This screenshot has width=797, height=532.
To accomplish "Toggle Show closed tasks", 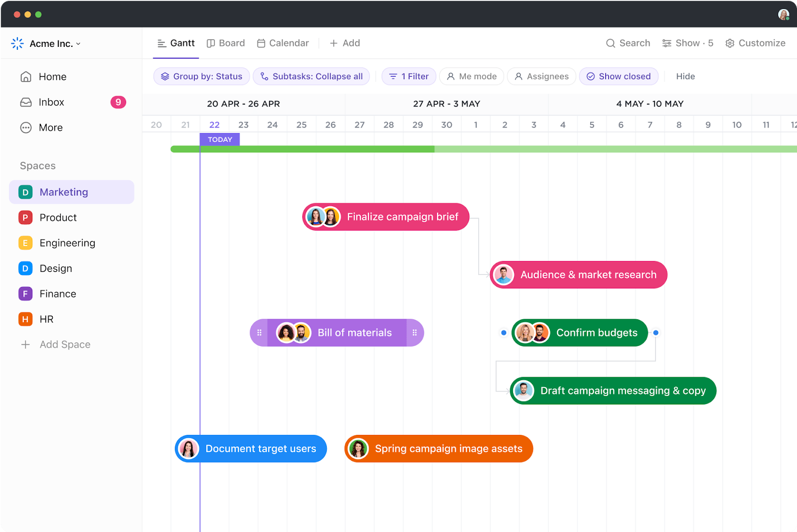I will [619, 76].
